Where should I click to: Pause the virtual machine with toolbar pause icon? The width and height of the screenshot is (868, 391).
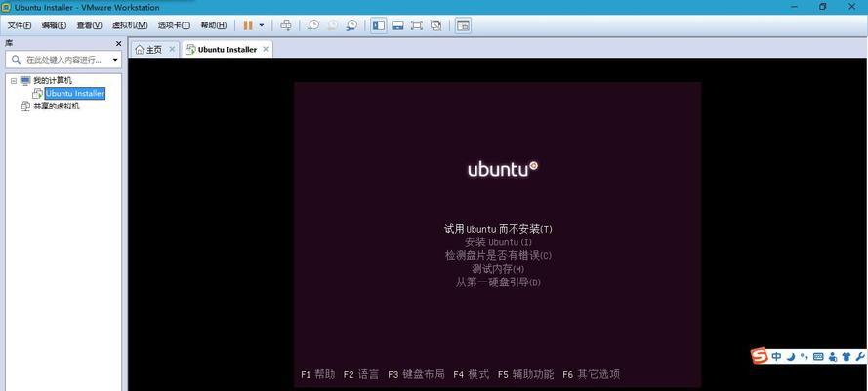248,25
